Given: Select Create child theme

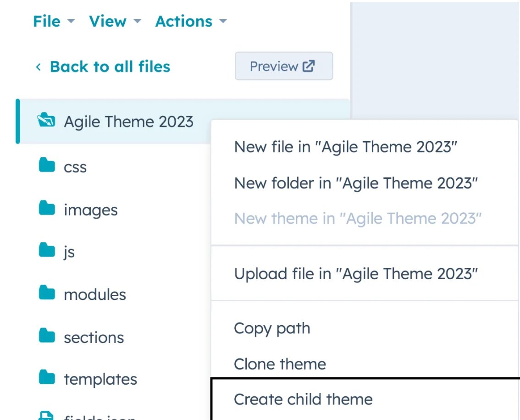Looking at the screenshot, I should (x=303, y=399).
